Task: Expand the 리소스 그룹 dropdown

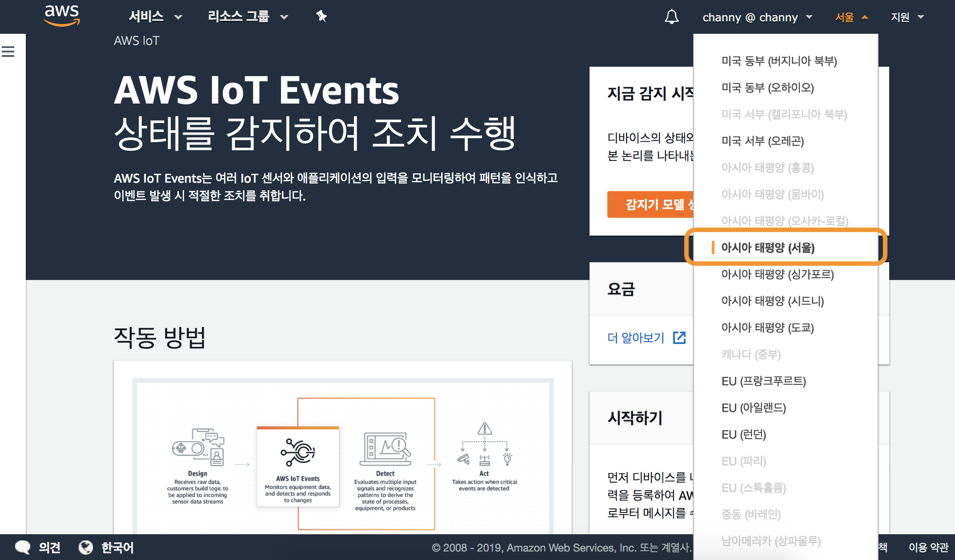Action: click(248, 17)
